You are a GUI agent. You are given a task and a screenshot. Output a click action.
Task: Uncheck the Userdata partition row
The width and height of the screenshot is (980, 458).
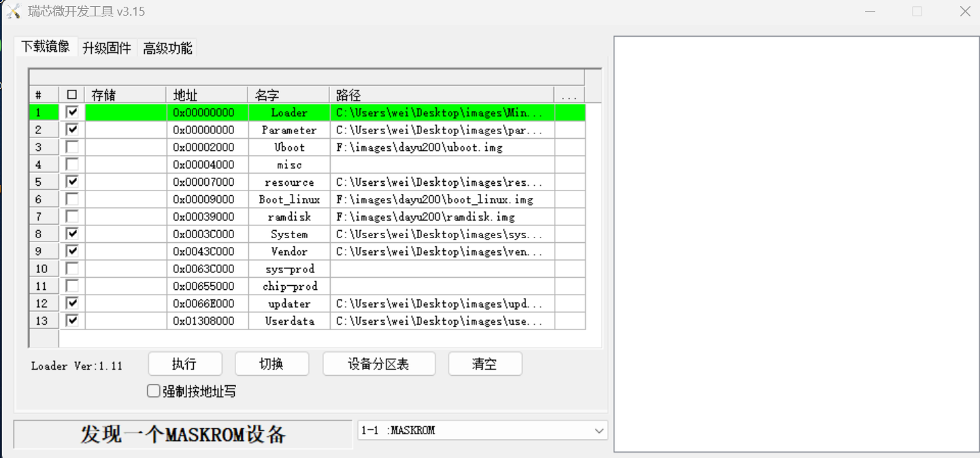coord(71,320)
